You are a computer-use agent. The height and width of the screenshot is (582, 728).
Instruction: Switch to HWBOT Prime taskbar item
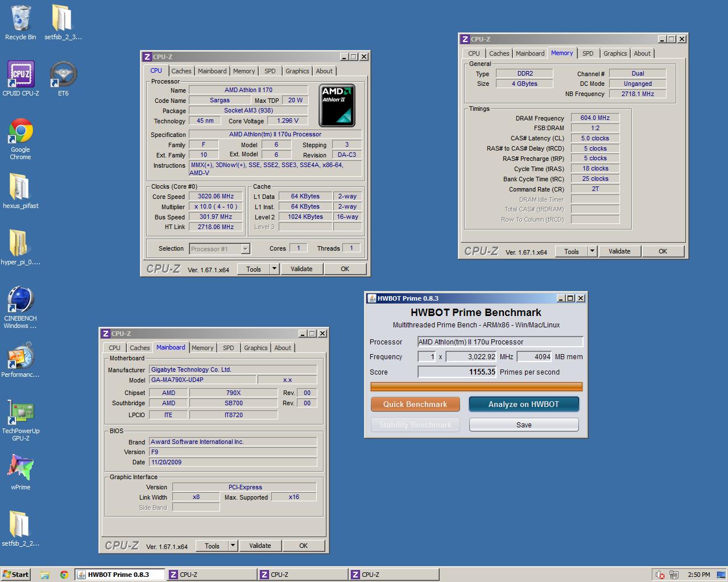tap(120, 575)
